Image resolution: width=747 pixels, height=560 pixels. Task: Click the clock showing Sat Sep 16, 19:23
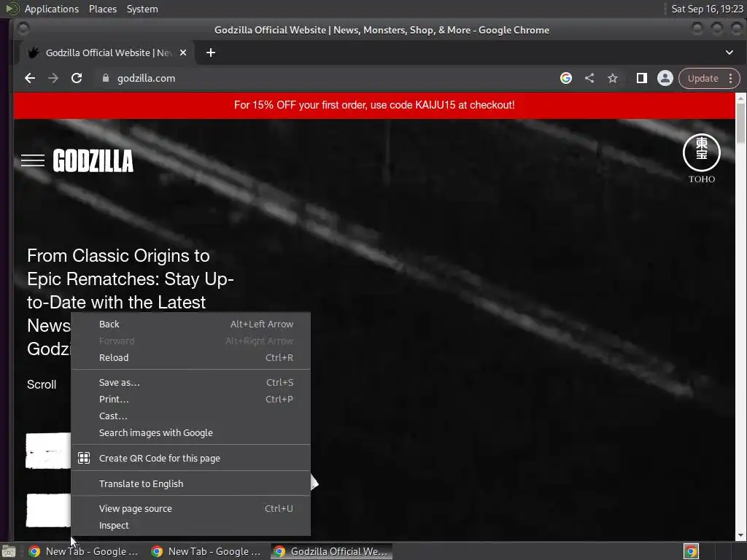(707, 9)
